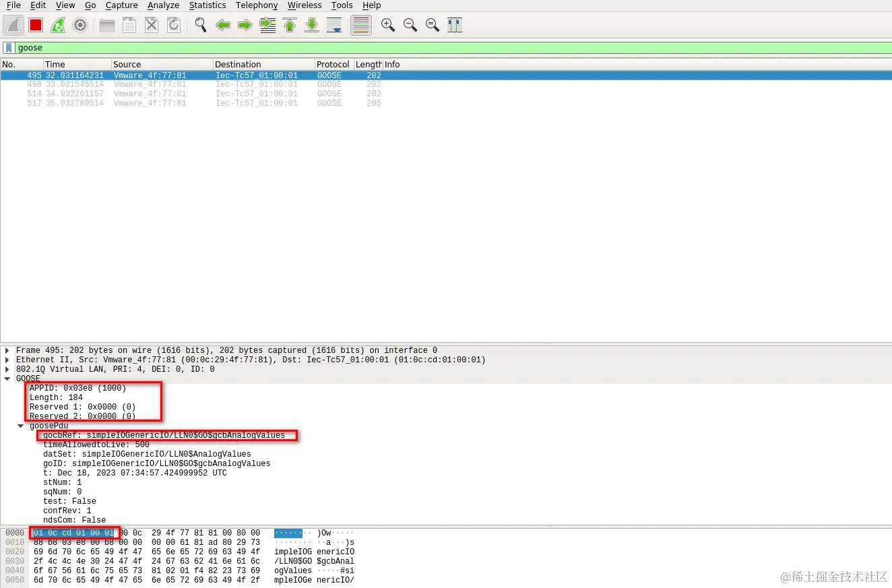Toggle the go-to-packet navigation mode
Viewport: 892px width, 588px height.
tap(267, 25)
